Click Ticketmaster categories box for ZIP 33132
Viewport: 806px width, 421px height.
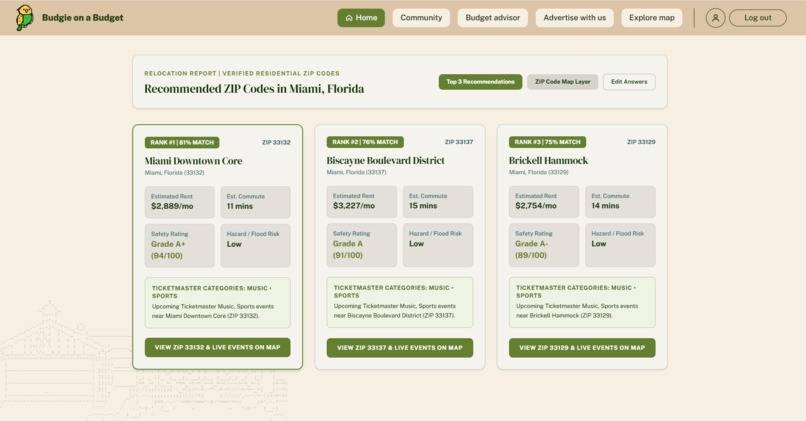pyautogui.click(x=217, y=303)
